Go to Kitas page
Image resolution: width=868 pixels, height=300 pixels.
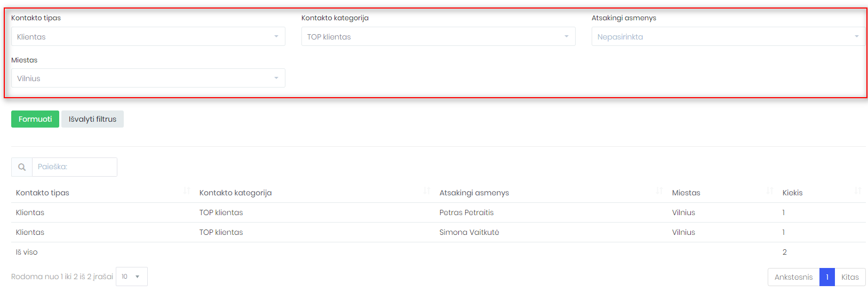[x=850, y=277]
